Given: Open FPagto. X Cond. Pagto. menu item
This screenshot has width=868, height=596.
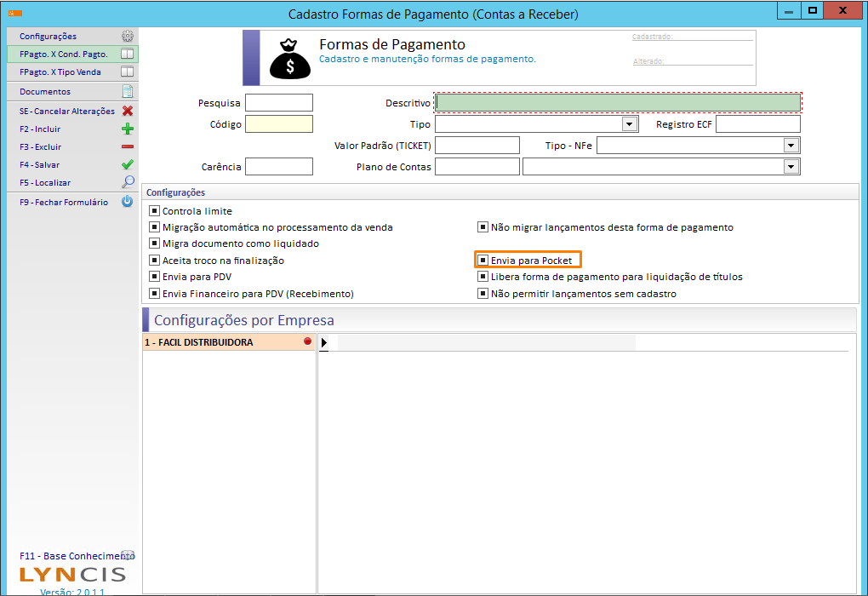Looking at the screenshot, I should pyautogui.click(x=64, y=54).
